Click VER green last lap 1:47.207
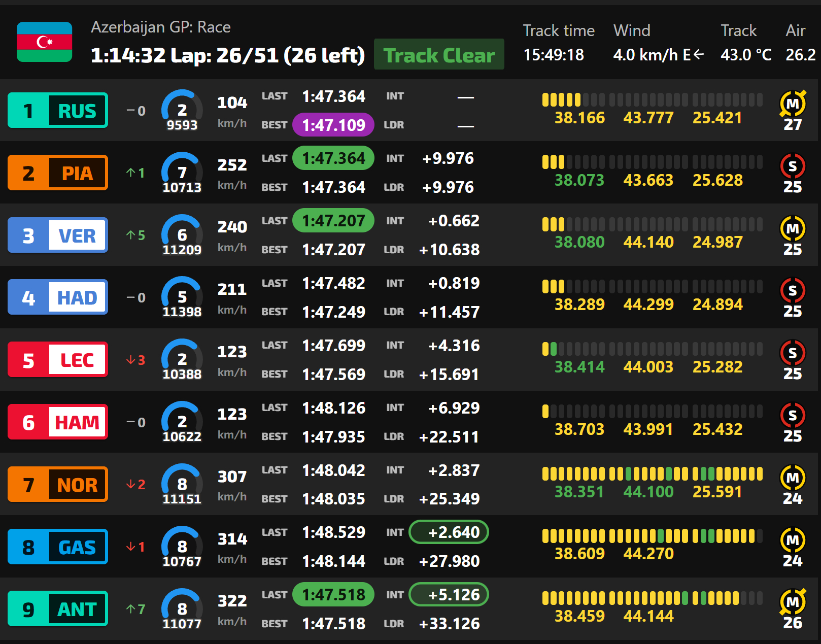 [x=333, y=221]
